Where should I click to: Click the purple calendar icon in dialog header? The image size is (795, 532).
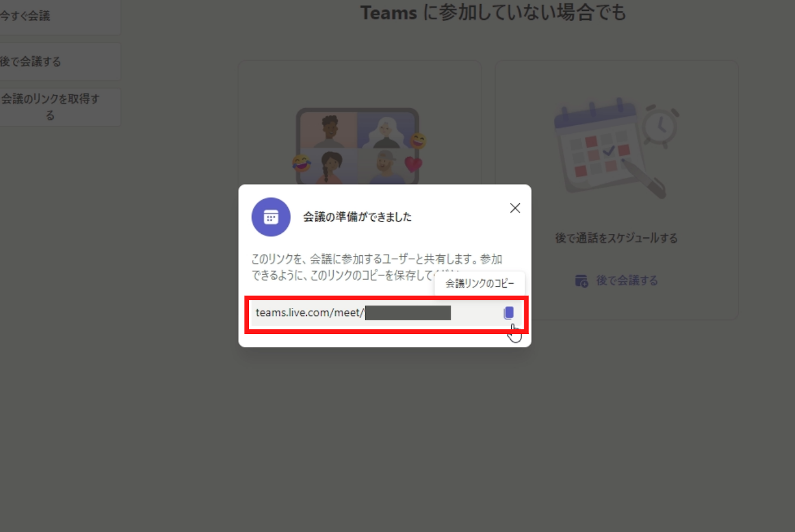(x=271, y=217)
